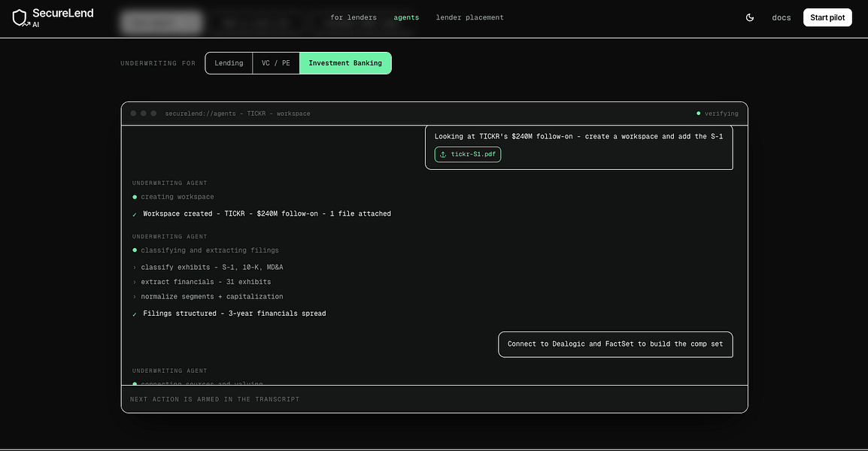This screenshot has width=868, height=451.
Task: Open the for lenders nav item
Action: (x=354, y=18)
